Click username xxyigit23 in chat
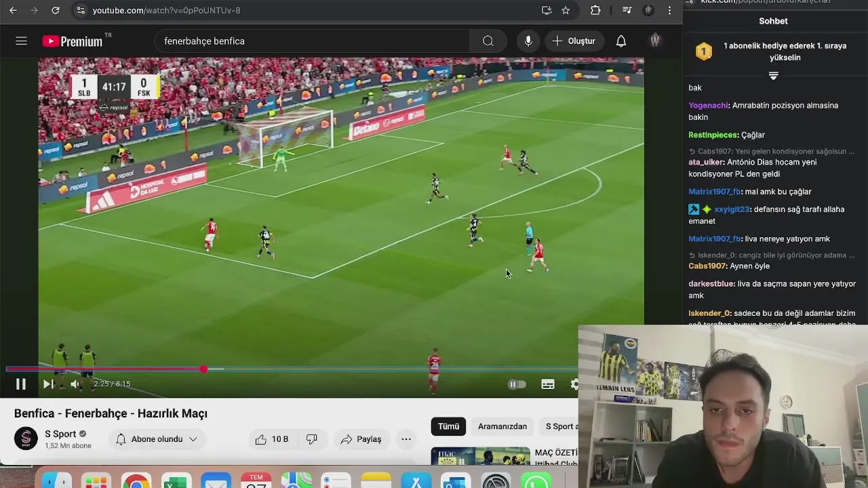This screenshot has height=488, width=868. (x=732, y=209)
